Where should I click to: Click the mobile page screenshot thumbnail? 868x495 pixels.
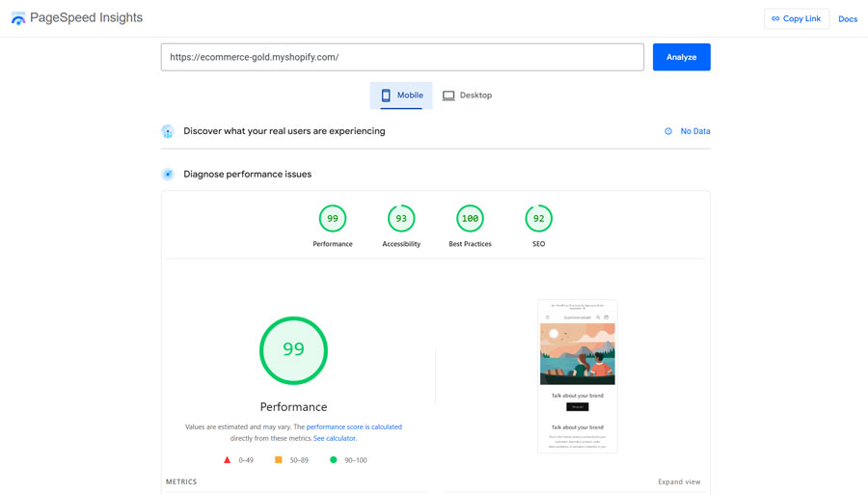point(578,376)
